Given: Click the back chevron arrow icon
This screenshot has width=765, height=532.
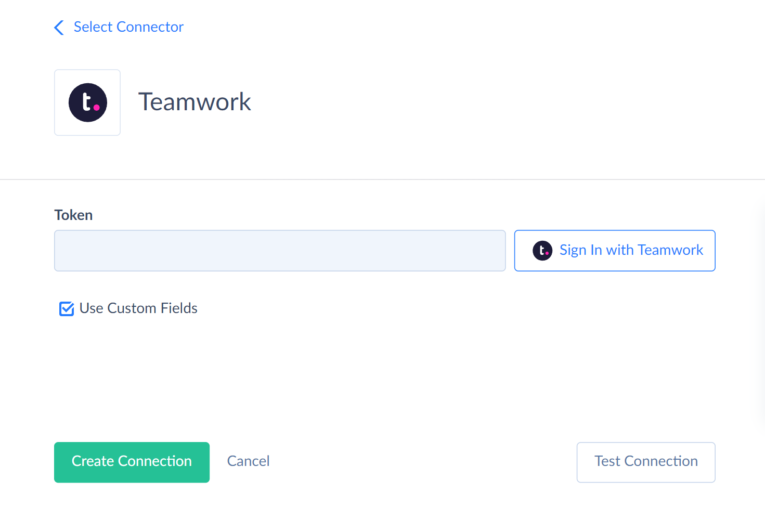Looking at the screenshot, I should pos(59,28).
